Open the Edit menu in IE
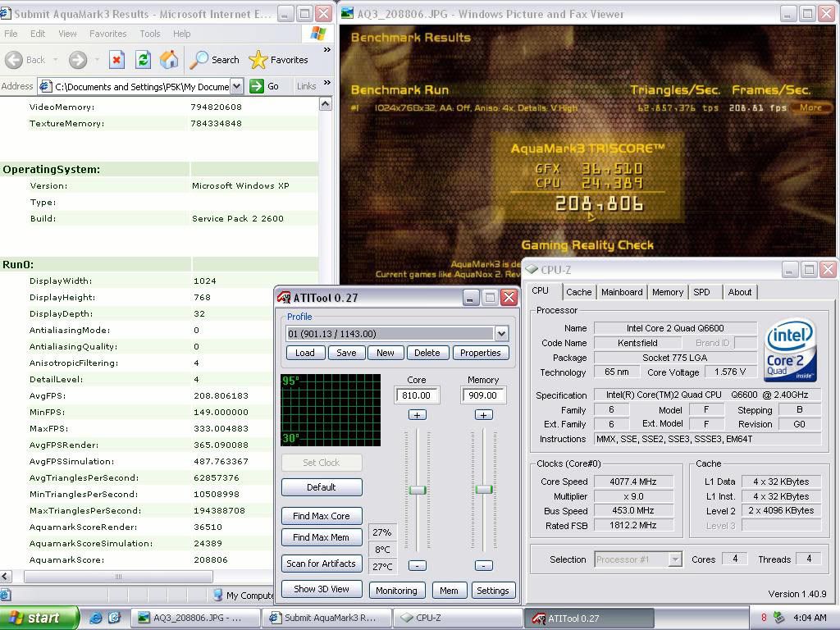 click(38, 34)
